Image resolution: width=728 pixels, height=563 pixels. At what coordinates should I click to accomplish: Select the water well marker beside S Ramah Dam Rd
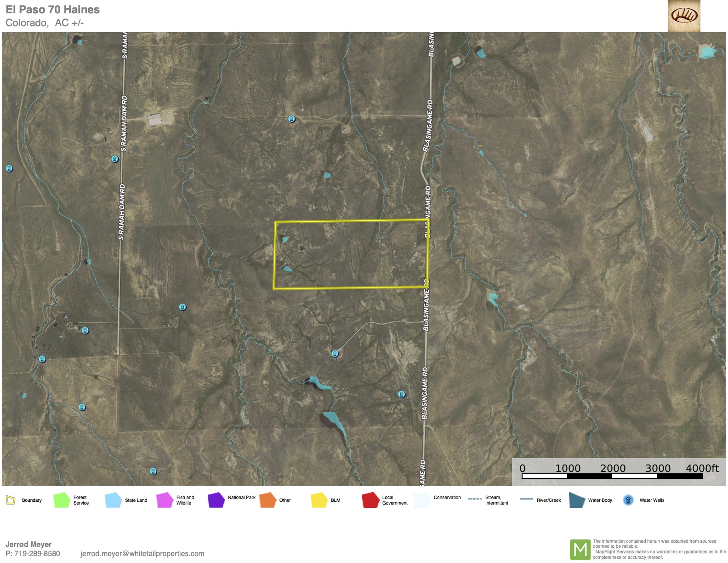pyautogui.click(x=115, y=159)
